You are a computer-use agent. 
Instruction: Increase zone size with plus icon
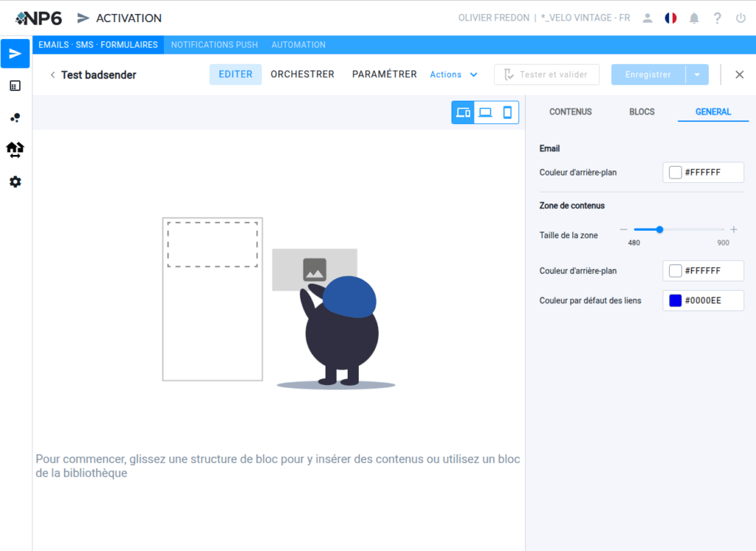pos(733,229)
